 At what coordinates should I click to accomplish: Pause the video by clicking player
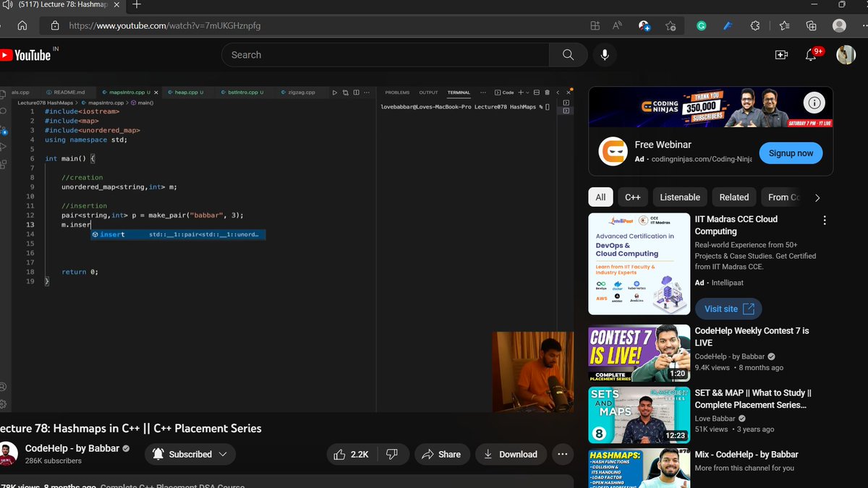tap(286, 249)
